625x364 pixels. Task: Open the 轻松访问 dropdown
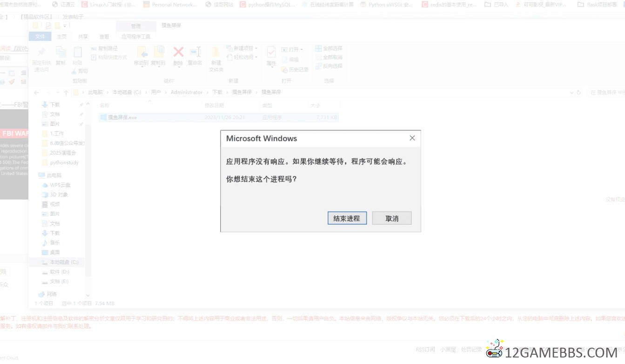(242, 57)
